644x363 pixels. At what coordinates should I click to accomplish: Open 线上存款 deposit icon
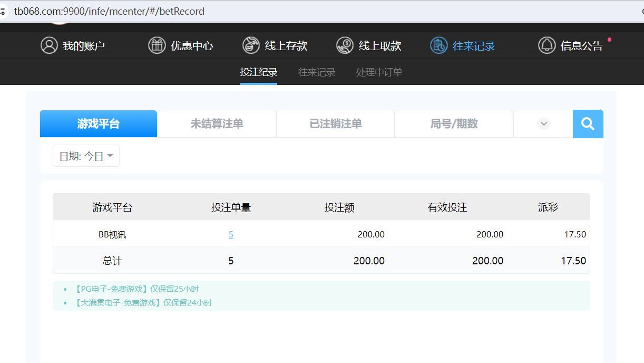pyautogui.click(x=250, y=45)
